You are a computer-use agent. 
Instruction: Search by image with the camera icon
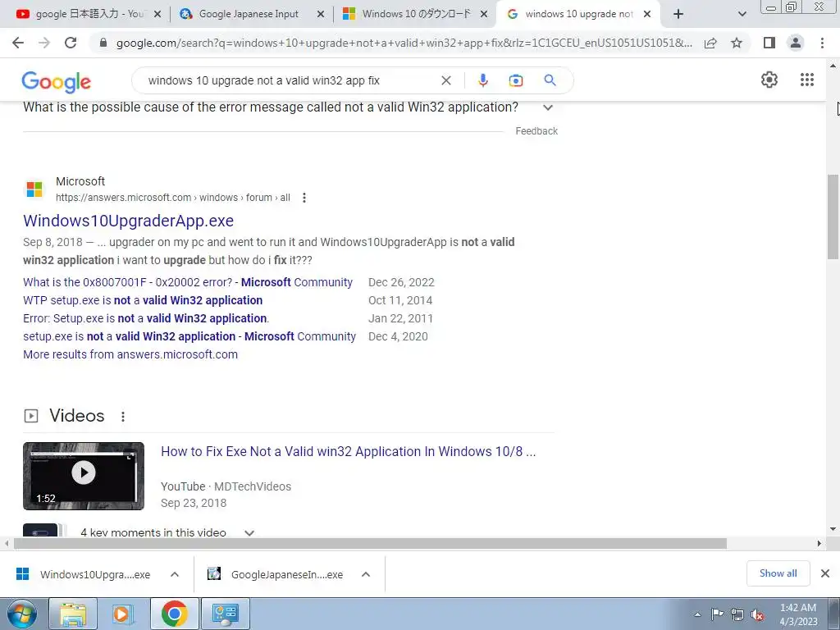click(x=515, y=80)
